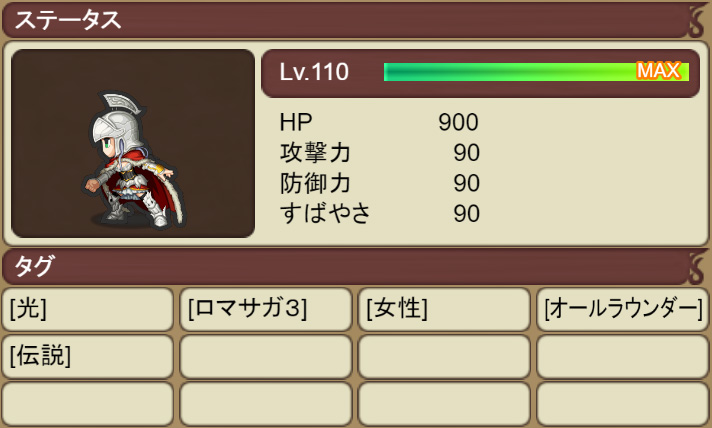Click the empty tag slot beside [伝説]
This screenshot has width=712, height=428.
(x=266, y=356)
